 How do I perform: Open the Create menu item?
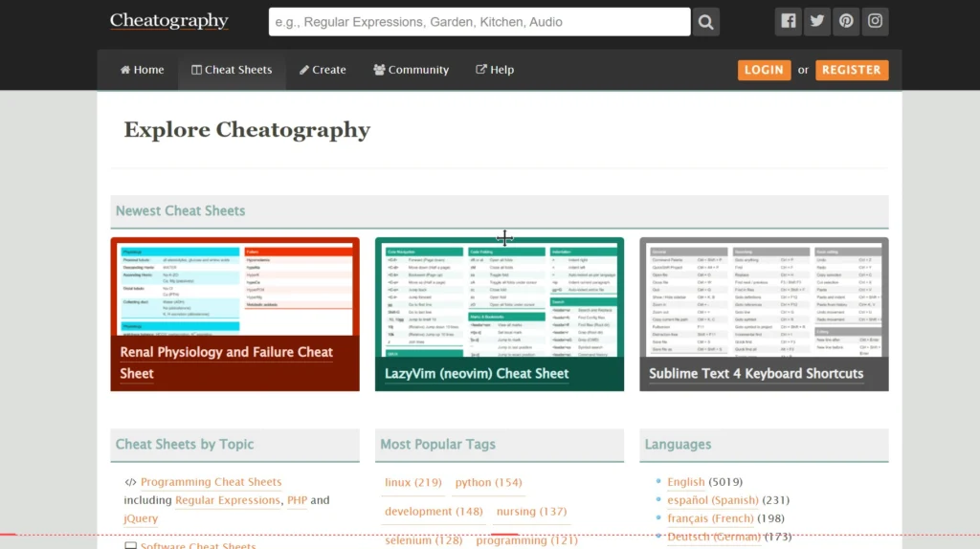(323, 70)
